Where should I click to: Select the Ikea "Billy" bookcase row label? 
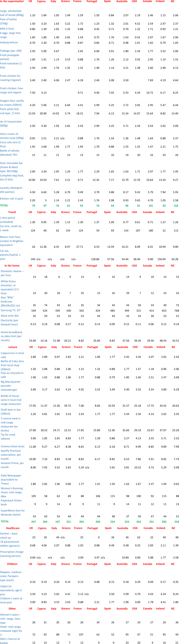tap(10, 301)
